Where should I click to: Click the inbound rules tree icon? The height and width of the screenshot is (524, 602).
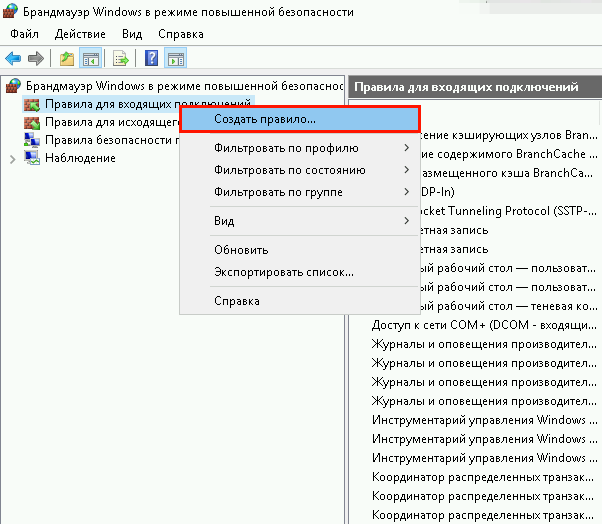(x=31, y=104)
